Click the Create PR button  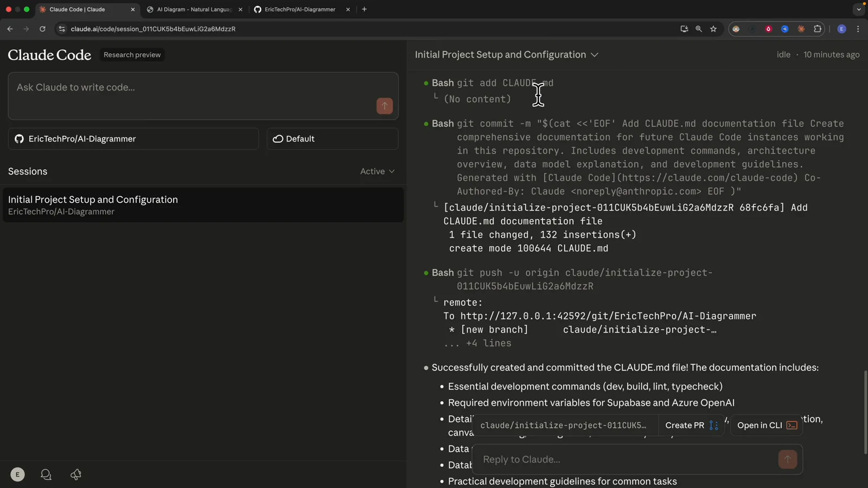point(692,425)
